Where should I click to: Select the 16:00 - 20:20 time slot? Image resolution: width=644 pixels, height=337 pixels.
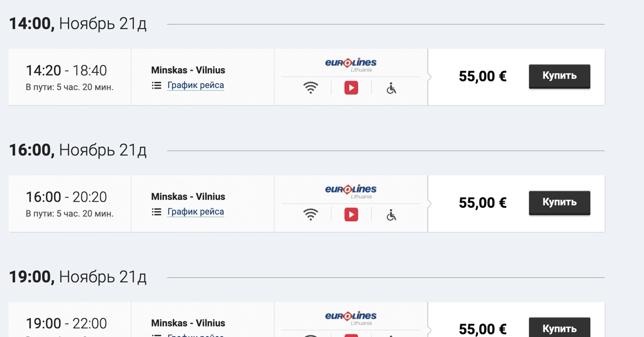click(66, 197)
